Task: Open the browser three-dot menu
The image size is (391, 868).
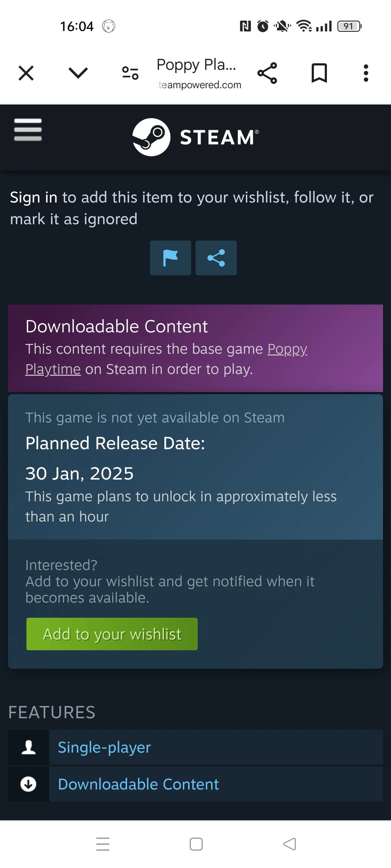Action: [x=366, y=73]
